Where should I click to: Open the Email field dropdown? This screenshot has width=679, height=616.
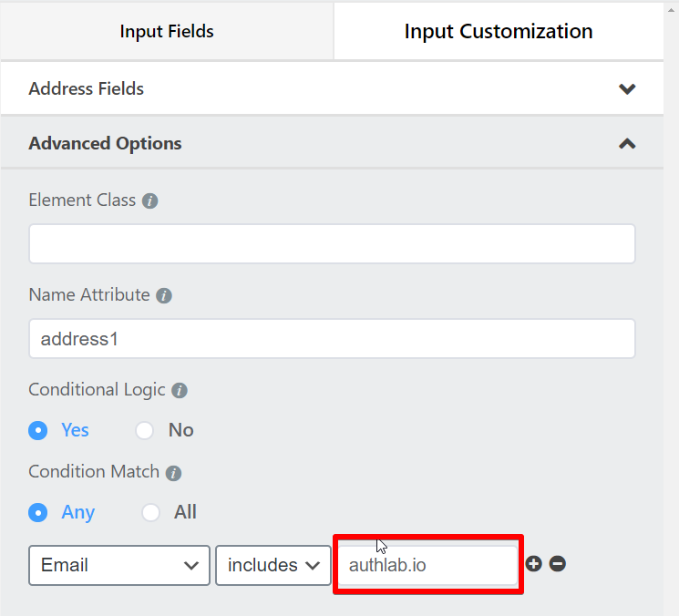119,565
